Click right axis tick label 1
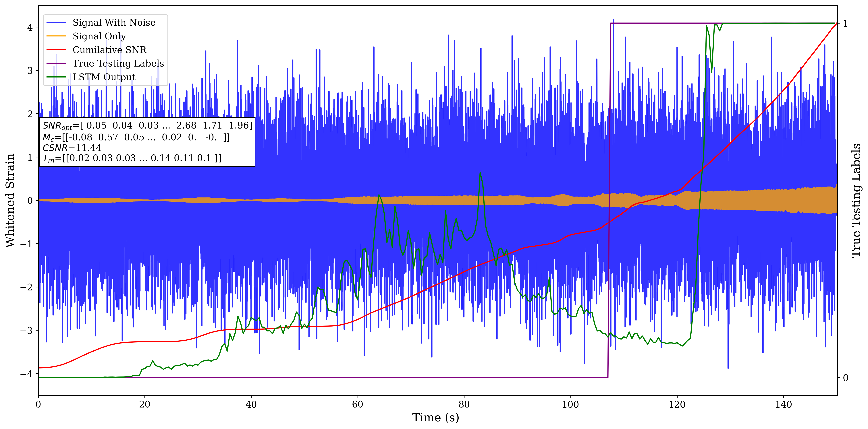This screenshot has width=868, height=429. coord(845,24)
